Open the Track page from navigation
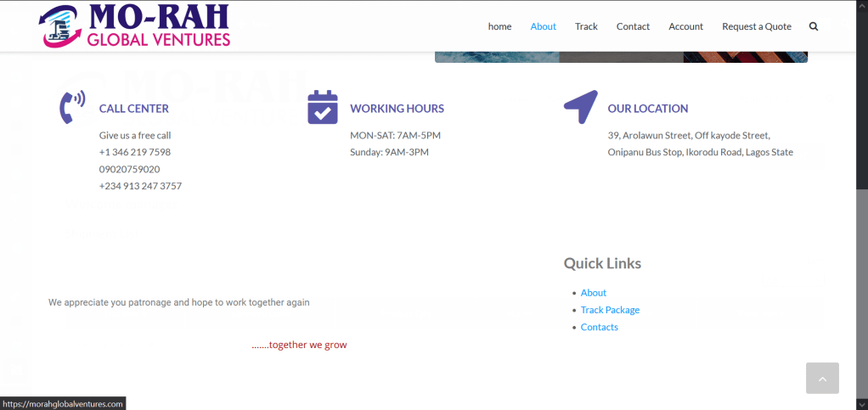This screenshot has width=868, height=410. [x=586, y=26]
